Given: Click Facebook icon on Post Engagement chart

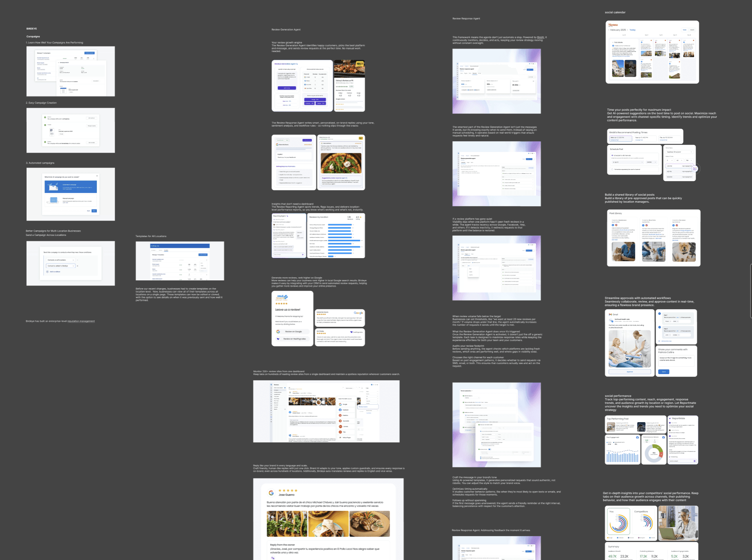Looking at the screenshot, I should tap(637, 437).
